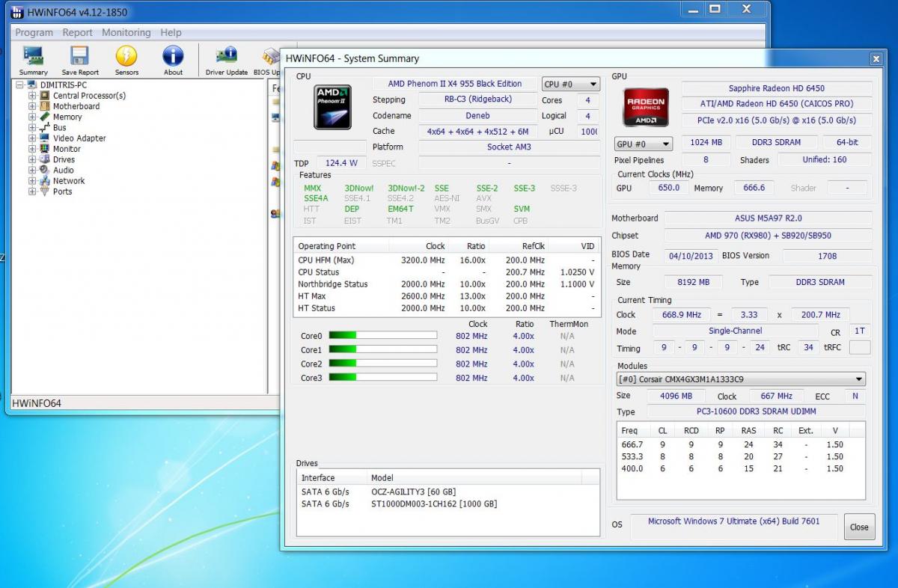Open the GPU #0 selector dropdown
The width and height of the screenshot is (898, 588).
pyautogui.click(x=643, y=144)
